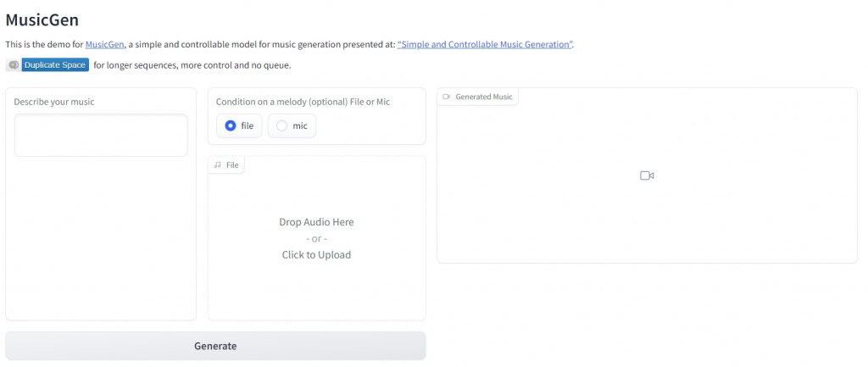Click the Generated Music label
This screenshot has width=868, height=367.
click(x=484, y=97)
